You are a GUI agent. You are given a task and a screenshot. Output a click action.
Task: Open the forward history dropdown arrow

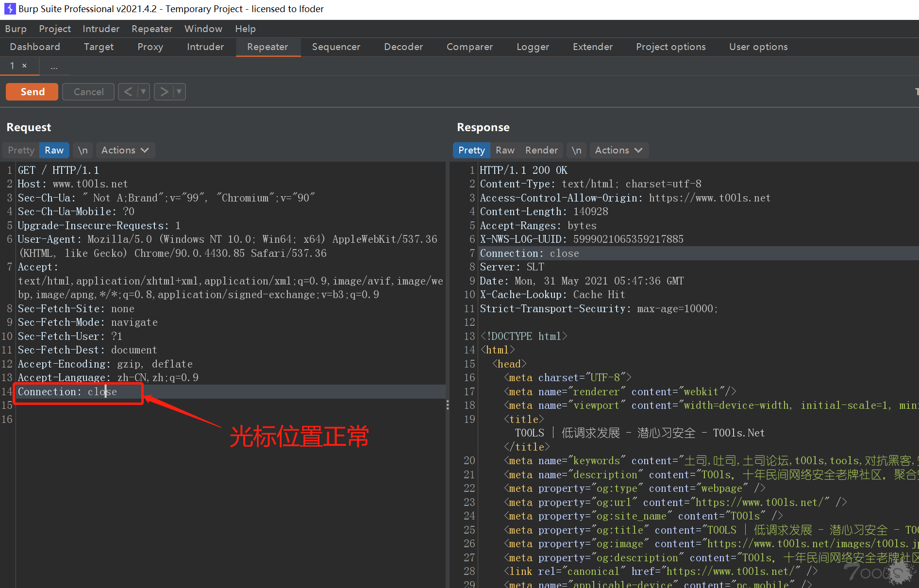click(179, 92)
